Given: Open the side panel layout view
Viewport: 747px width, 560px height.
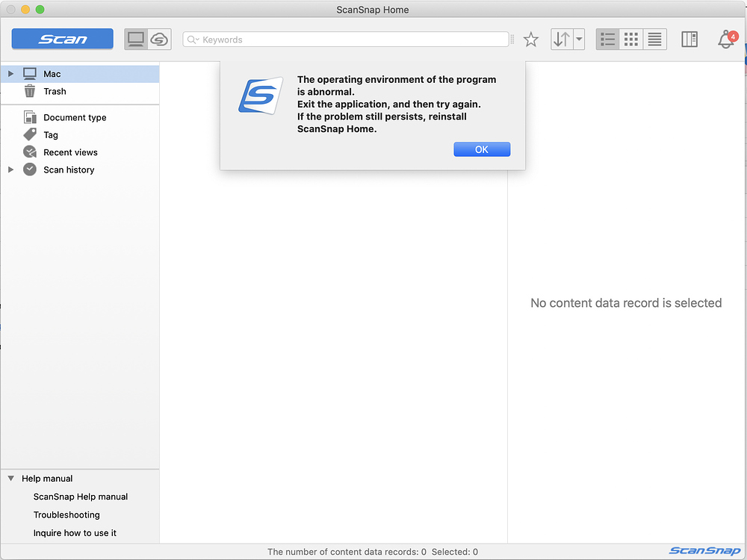Looking at the screenshot, I should pos(689,39).
